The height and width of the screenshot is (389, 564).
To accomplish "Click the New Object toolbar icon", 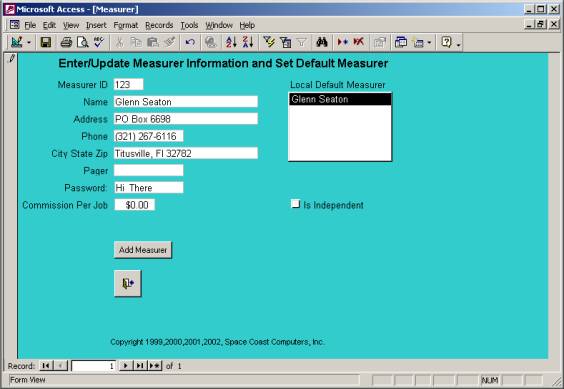I will click(419, 42).
